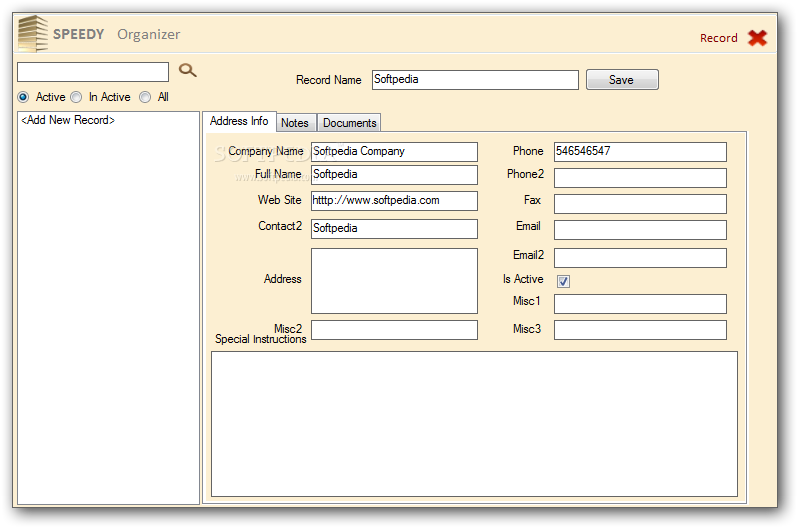
Task: Open the Notes tab
Action: 295,123
